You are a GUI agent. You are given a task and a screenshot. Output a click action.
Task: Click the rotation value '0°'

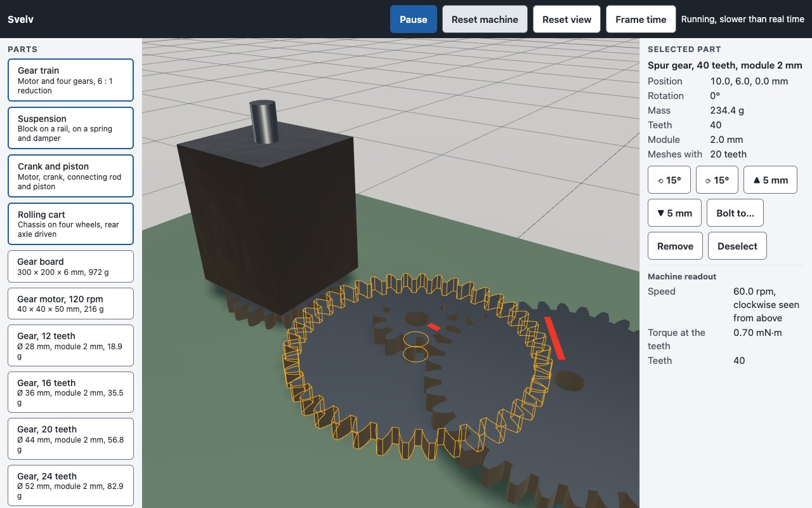click(715, 96)
